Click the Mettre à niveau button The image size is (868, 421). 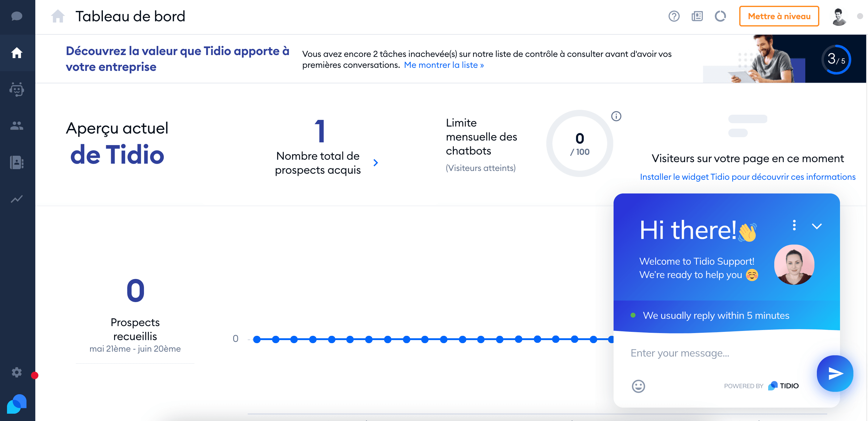click(x=779, y=16)
